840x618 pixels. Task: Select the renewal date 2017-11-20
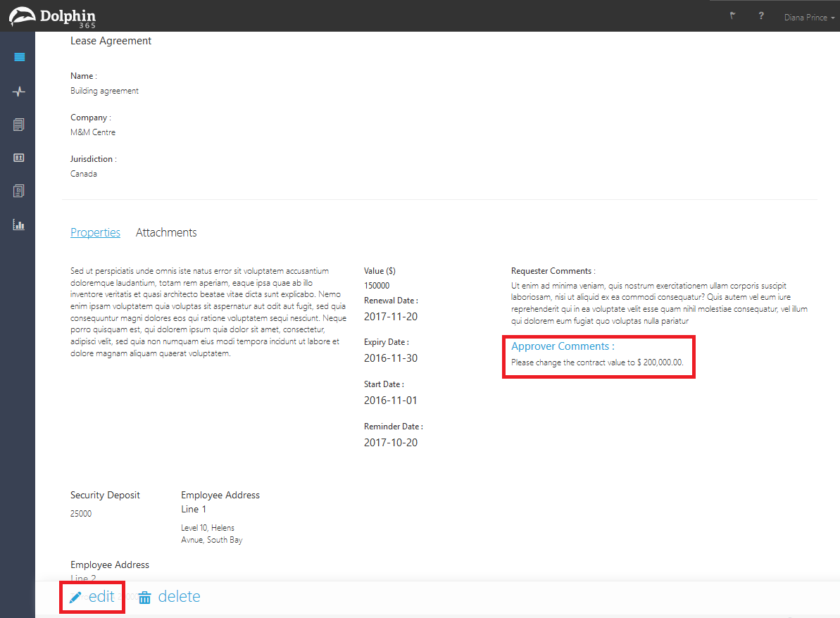coord(391,317)
